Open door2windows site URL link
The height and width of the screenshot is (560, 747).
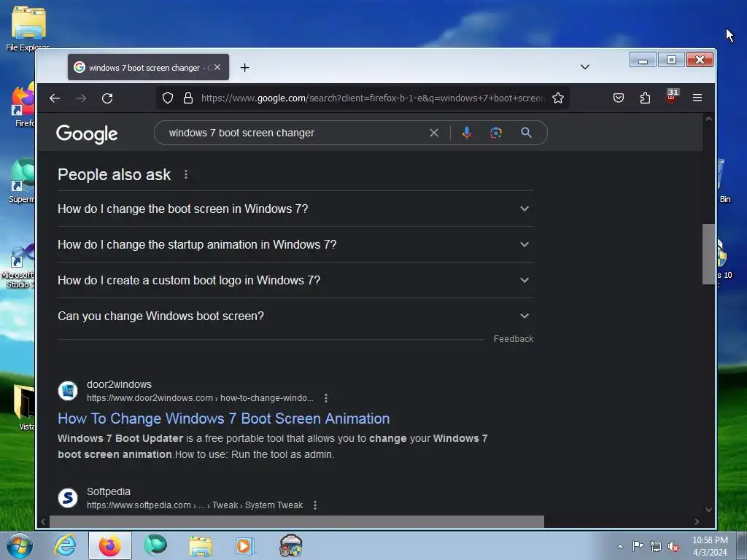[200, 398]
